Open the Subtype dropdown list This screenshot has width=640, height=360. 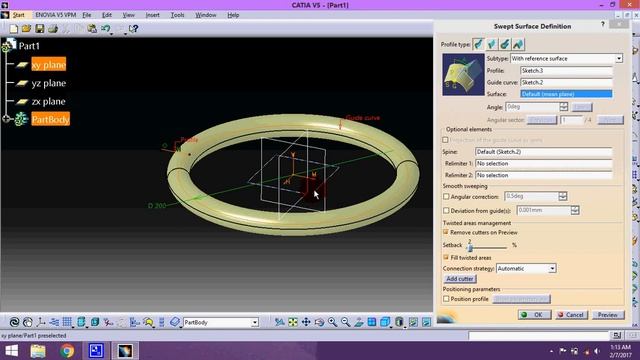click(x=619, y=58)
